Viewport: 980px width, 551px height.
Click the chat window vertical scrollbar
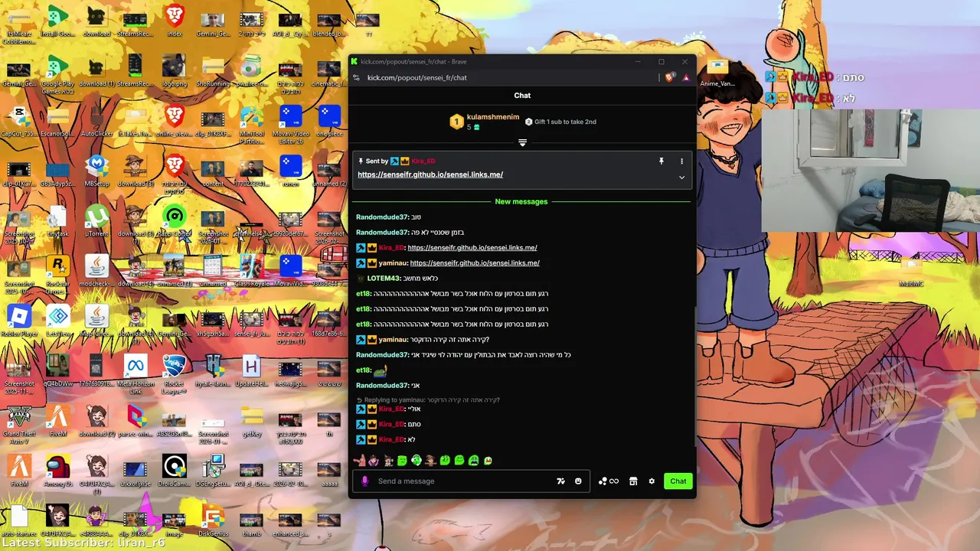[x=694, y=375]
